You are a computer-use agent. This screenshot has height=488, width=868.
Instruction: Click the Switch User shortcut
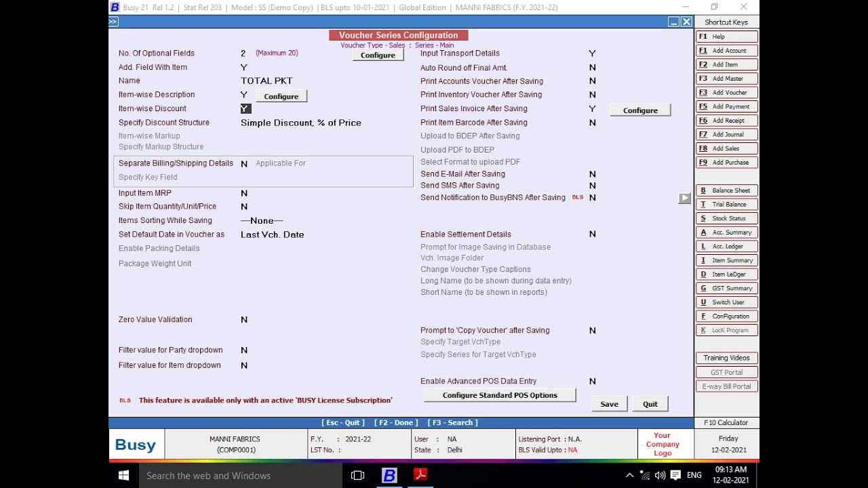[x=726, y=302]
